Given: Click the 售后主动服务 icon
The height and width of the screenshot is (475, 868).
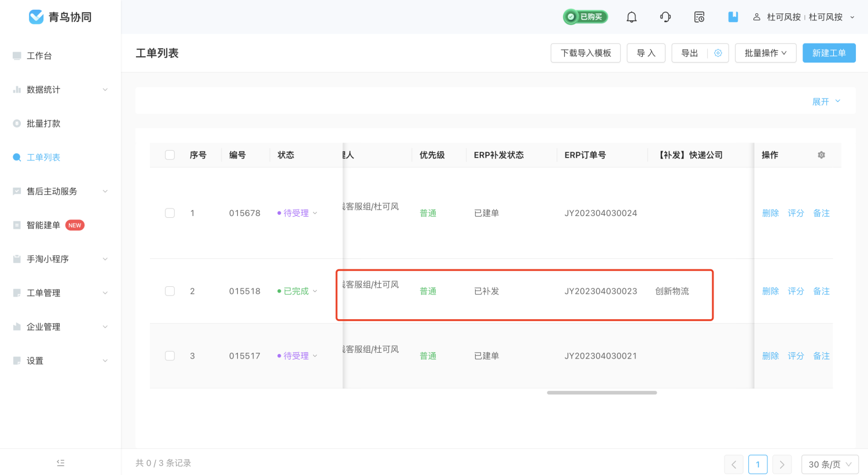Looking at the screenshot, I should [x=17, y=191].
